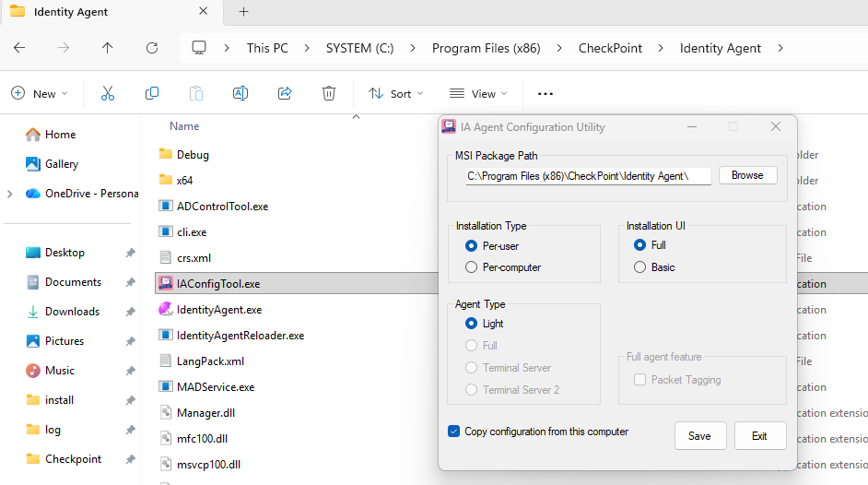Click the Manager.dll file icon

(165, 412)
